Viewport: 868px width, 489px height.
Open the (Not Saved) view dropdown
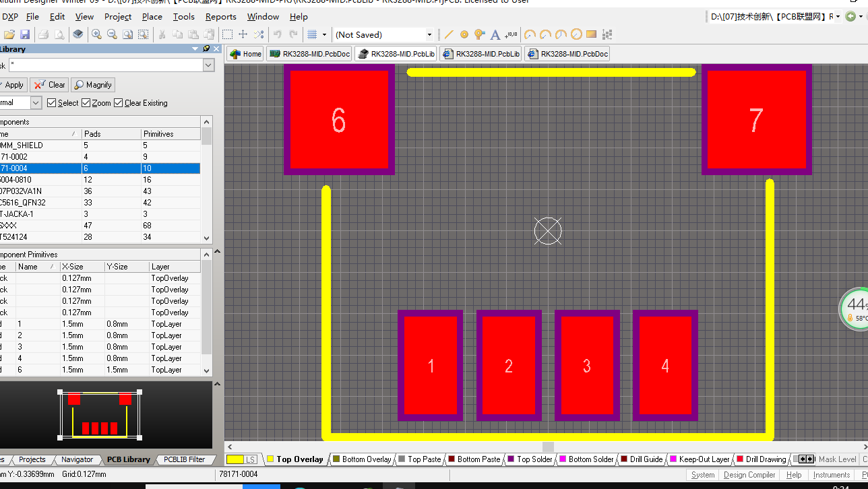point(429,34)
